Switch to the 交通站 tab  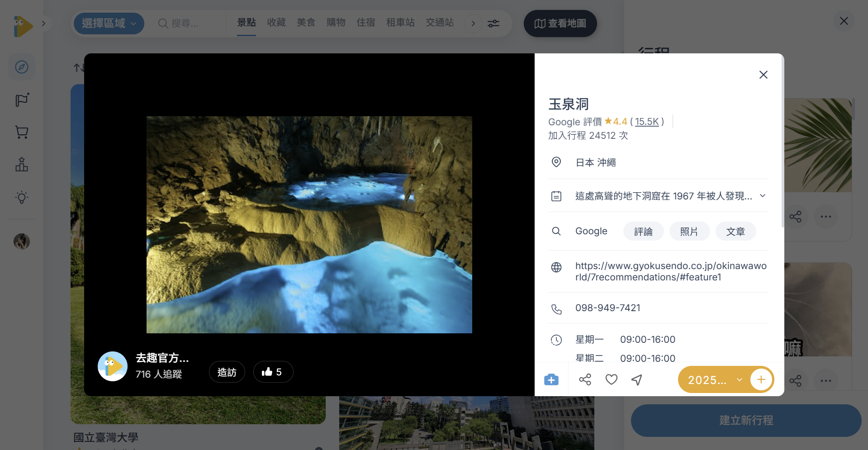(x=440, y=23)
